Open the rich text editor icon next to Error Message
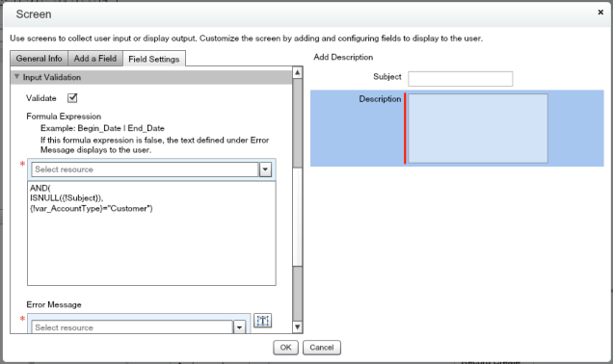The height and width of the screenshot is (364, 613). pos(263,321)
